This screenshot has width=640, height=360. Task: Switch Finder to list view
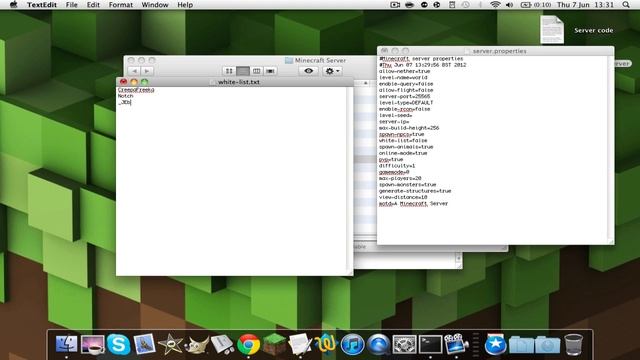(x=243, y=71)
